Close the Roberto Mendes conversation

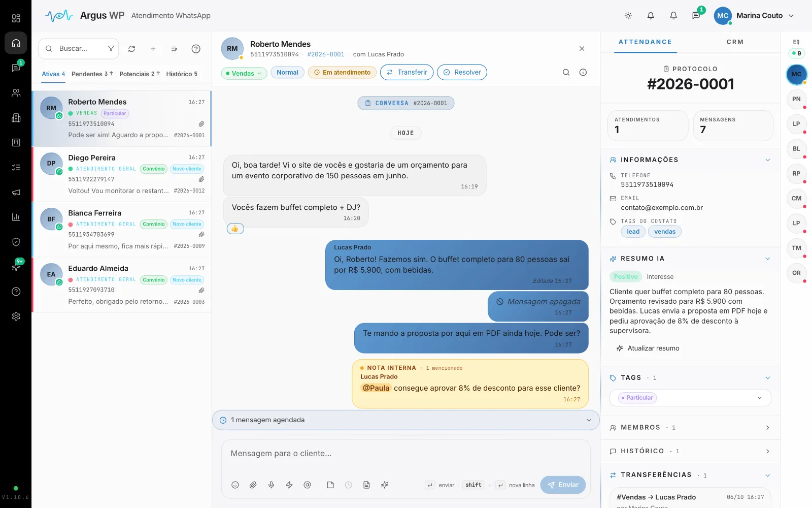click(x=582, y=49)
